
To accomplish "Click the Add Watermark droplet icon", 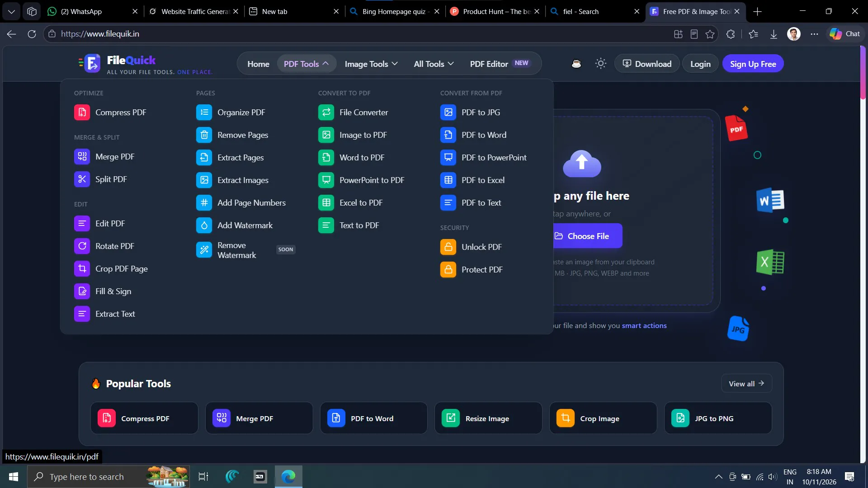I will click(x=204, y=225).
